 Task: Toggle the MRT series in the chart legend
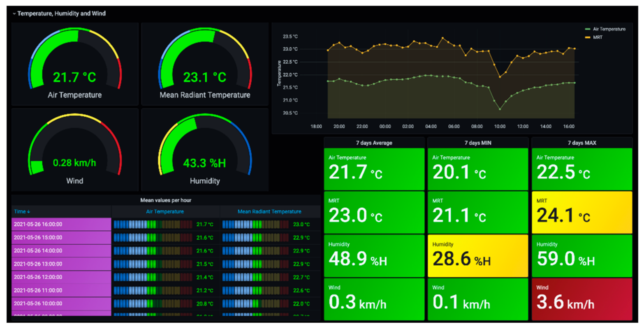pos(598,37)
